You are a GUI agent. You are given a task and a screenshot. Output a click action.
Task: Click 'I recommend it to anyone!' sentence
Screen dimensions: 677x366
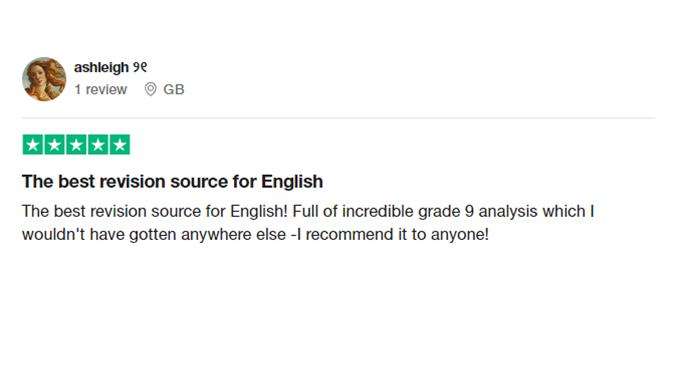(392, 235)
